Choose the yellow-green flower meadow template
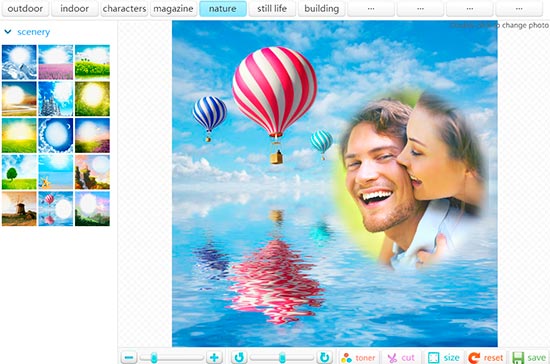550x364 pixels. tap(92, 62)
